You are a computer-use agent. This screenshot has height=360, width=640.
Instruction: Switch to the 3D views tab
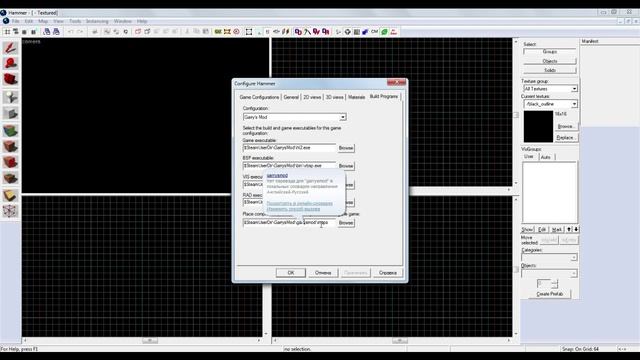coord(334,97)
